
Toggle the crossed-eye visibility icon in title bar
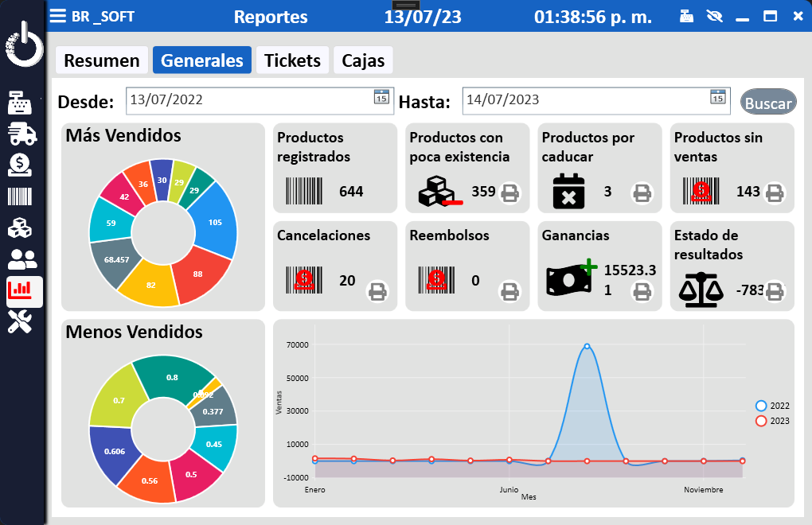pos(714,17)
